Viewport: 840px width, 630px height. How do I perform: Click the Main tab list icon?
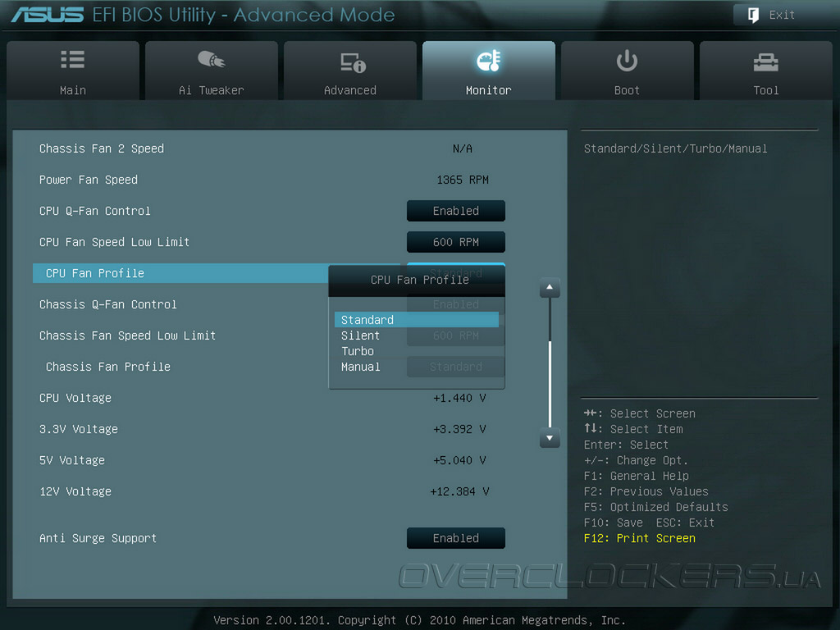point(72,59)
